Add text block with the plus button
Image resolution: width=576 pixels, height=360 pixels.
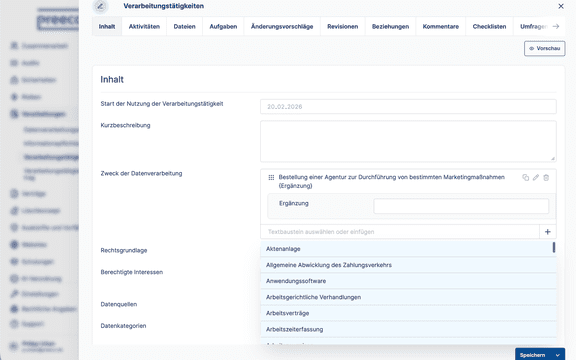tap(548, 232)
